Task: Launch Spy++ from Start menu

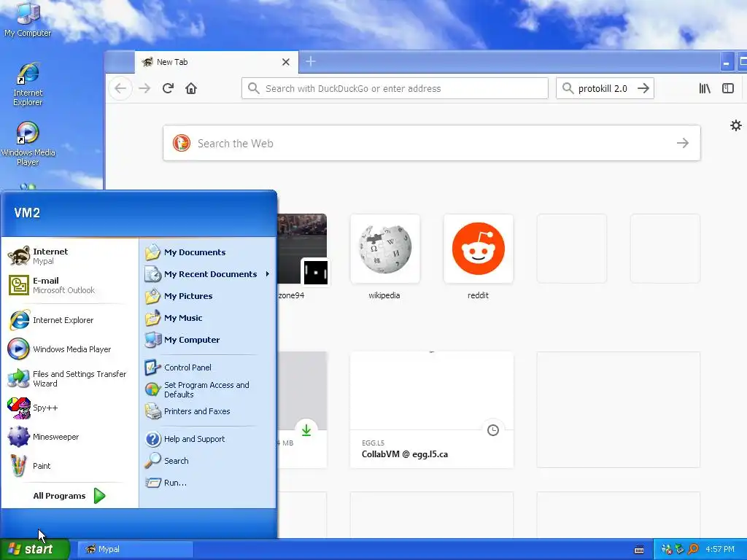Action: pyautogui.click(x=69, y=408)
